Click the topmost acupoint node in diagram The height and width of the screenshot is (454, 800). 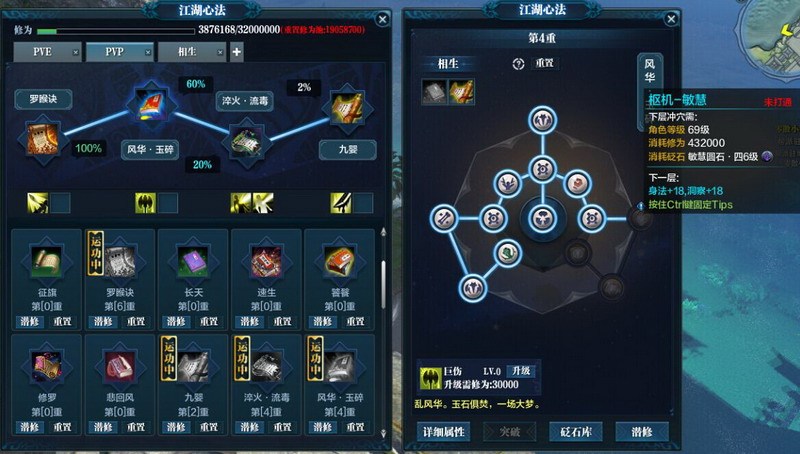(542, 120)
